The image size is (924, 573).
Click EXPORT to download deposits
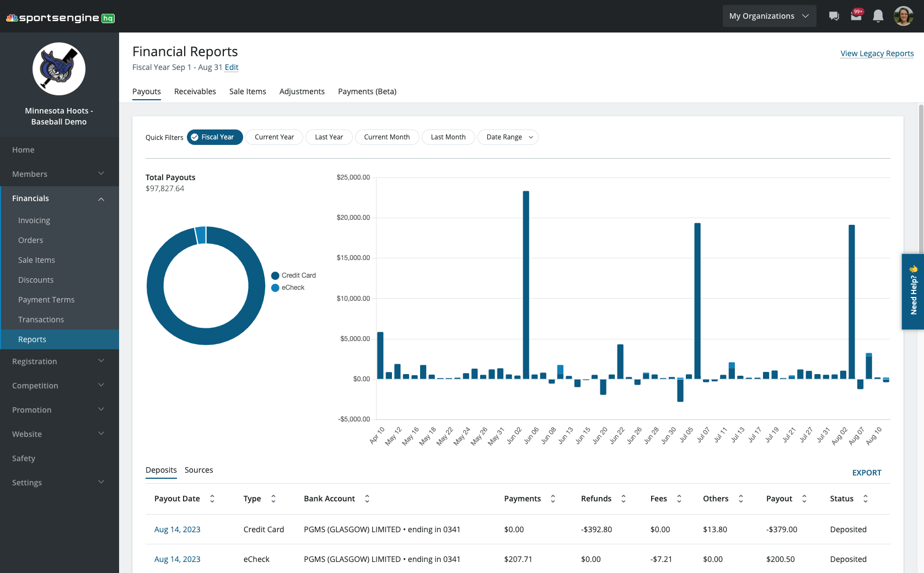867,473
